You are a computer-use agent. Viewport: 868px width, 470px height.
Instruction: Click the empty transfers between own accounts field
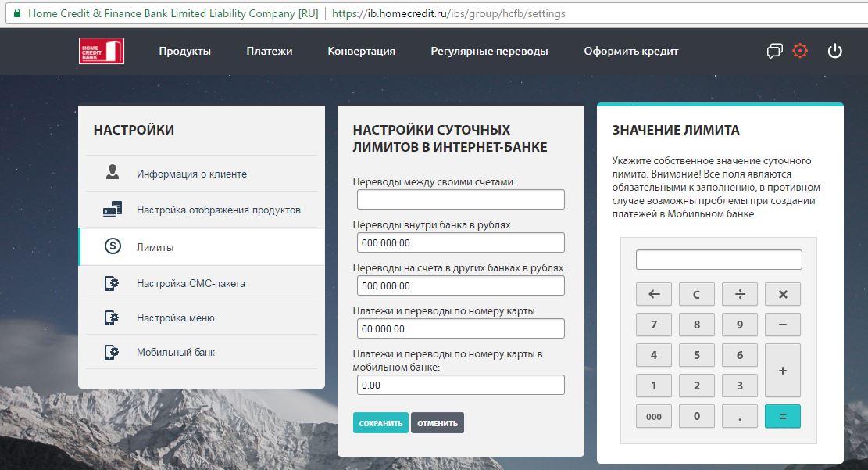[x=460, y=200]
